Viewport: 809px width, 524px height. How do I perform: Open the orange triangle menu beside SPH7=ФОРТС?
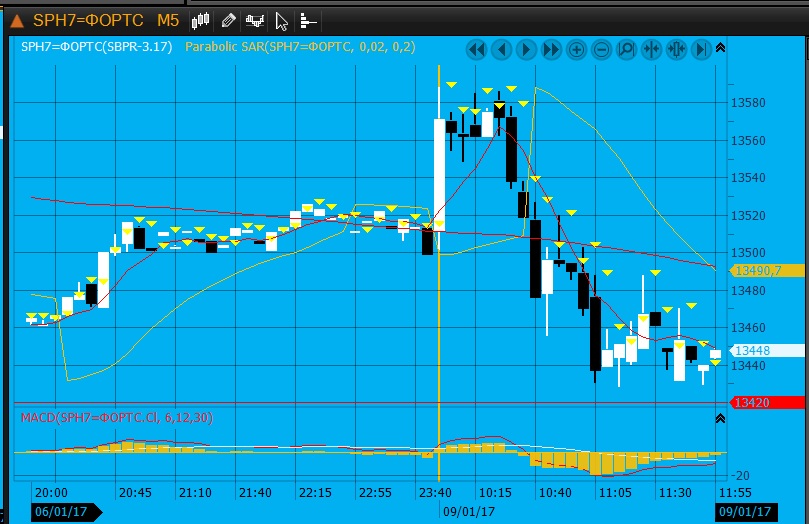[17, 20]
